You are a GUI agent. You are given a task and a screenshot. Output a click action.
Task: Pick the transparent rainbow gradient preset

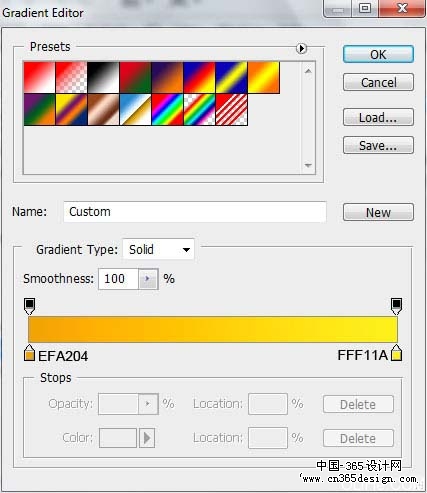199,109
